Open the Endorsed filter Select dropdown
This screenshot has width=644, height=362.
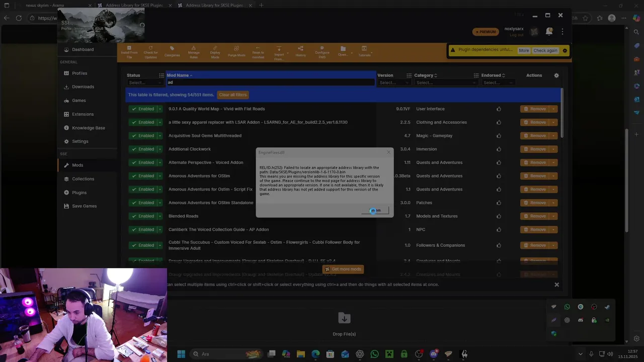(498, 82)
